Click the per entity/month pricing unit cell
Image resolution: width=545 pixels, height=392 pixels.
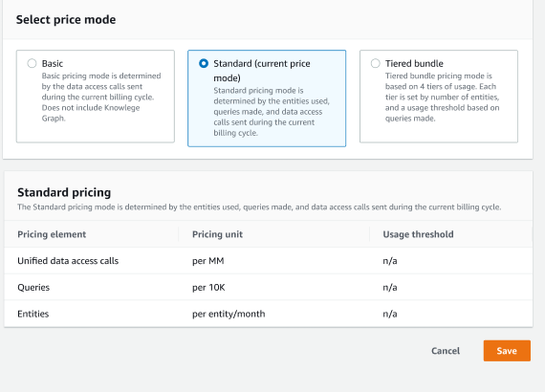(229, 314)
